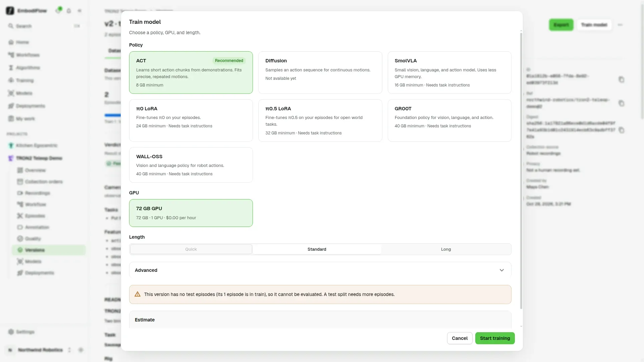644x362 pixels.
Task: Open Versions in the project sidebar
Action: coord(49,250)
